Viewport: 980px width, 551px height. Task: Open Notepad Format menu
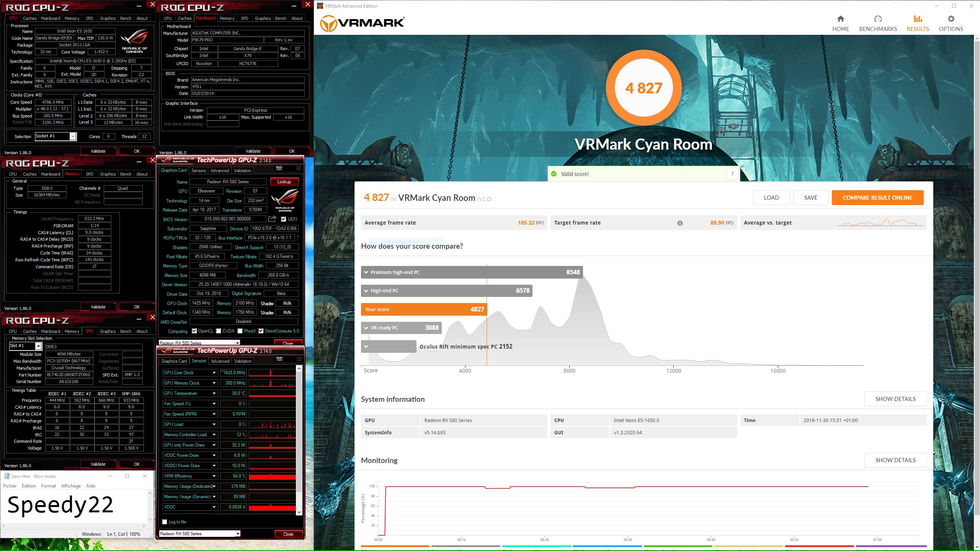pyautogui.click(x=49, y=486)
